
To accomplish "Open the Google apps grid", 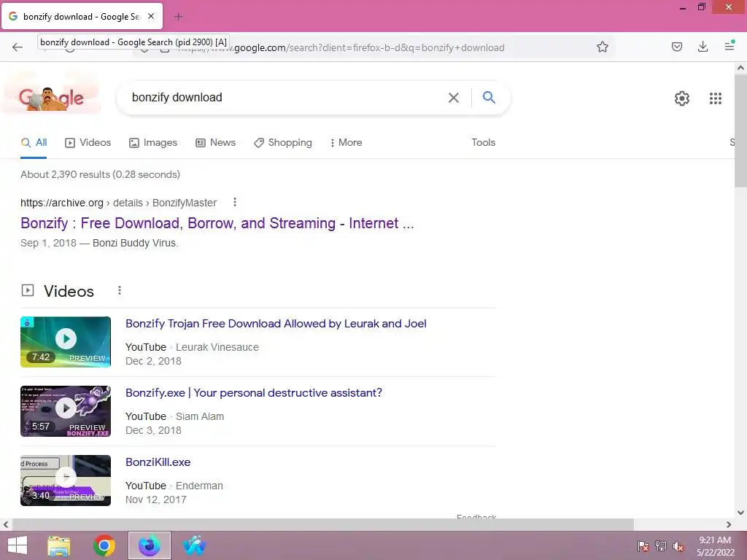I will click(x=715, y=98).
